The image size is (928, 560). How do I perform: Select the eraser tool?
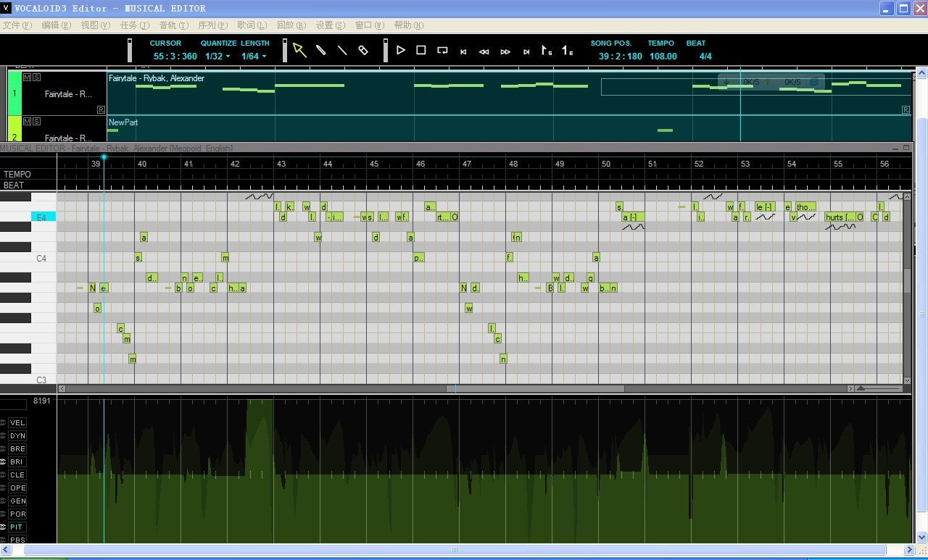click(x=363, y=51)
